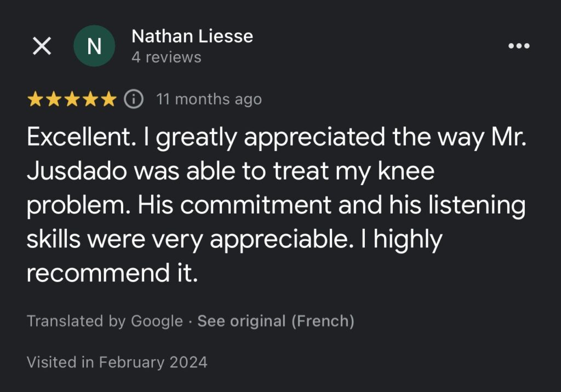The width and height of the screenshot is (561, 392).
Task: Click 'recommend it.' at the review end
Action: pos(112,273)
